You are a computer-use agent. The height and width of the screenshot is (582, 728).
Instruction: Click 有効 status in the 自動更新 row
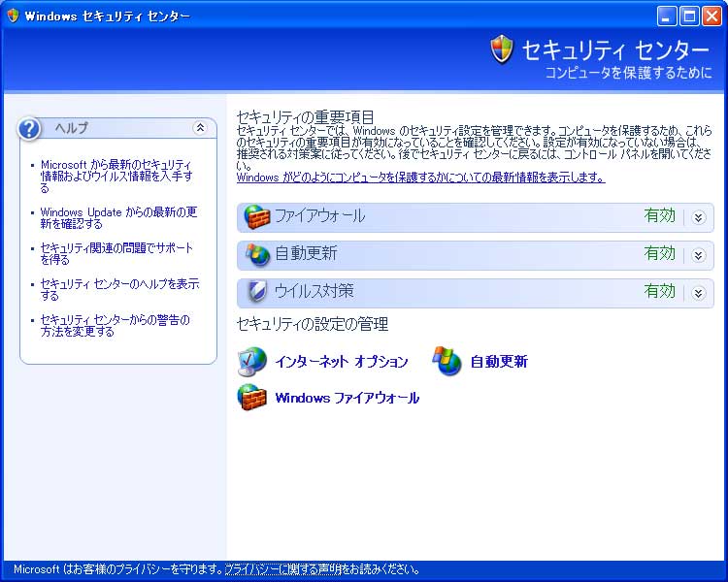[659, 254]
